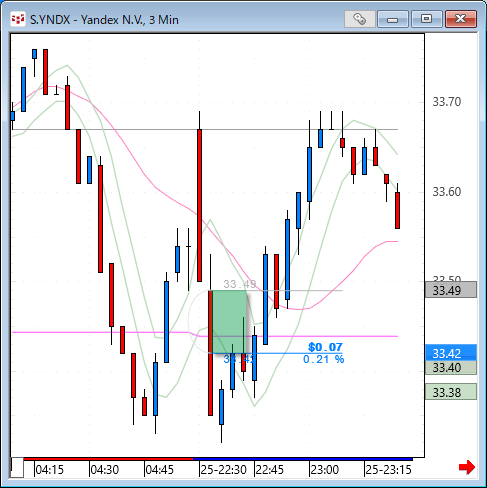
Task: Click the 25-22:30 time axis label
Action: pos(223,470)
